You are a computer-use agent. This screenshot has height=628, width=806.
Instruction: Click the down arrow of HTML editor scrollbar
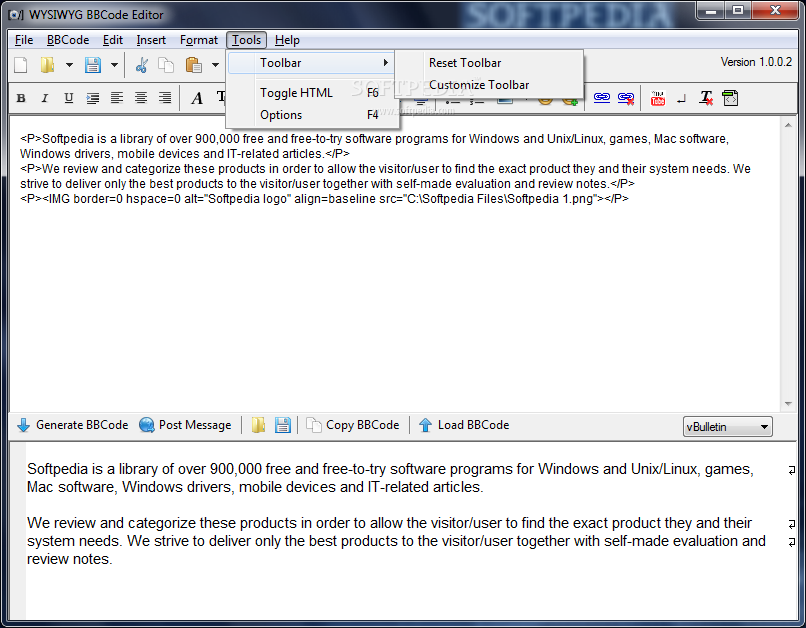[788, 404]
